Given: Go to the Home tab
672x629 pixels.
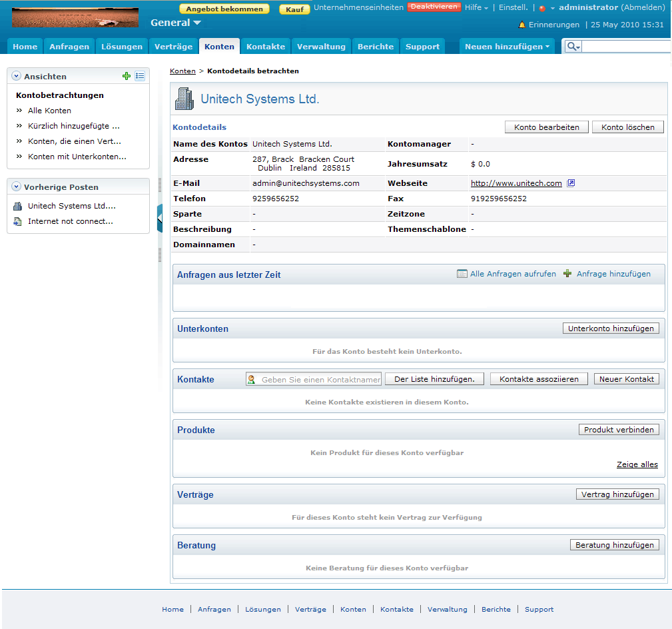Looking at the screenshot, I should 25,46.
